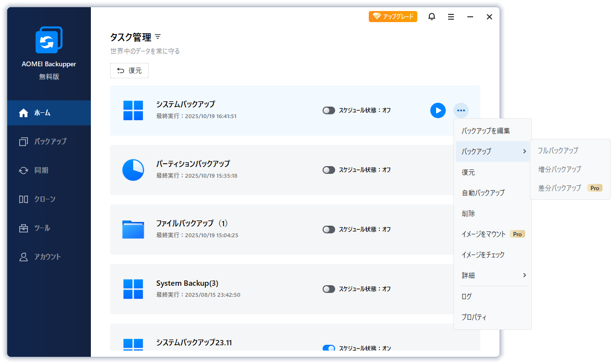614x364 pixels.
Task: Click the パーティションバックアップ task title
Action: 193,163
